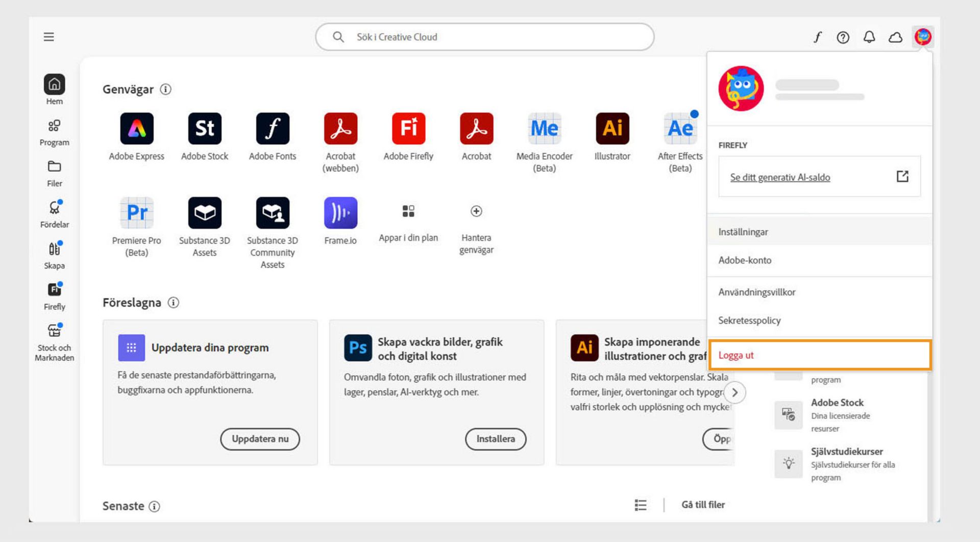The height and width of the screenshot is (542, 980).
Task: Click the Sök i Creative Cloud search field
Action: 484,37
